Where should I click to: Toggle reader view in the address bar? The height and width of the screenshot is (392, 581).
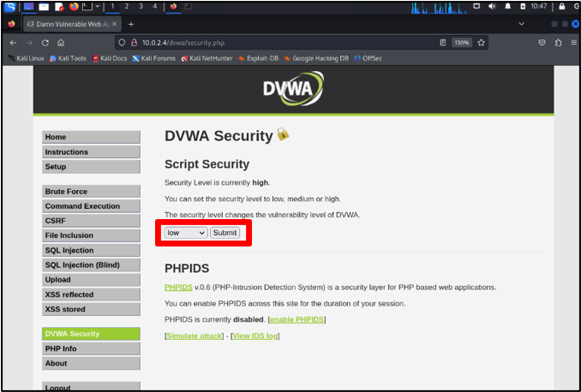click(443, 43)
